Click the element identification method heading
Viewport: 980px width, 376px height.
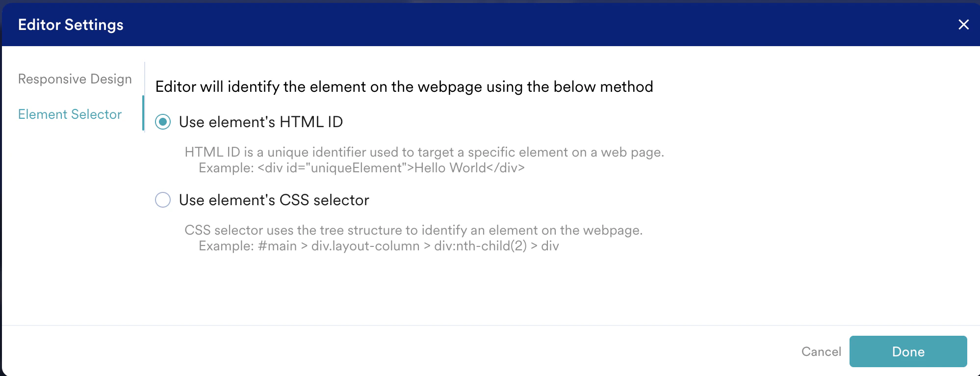click(x=404, y=87)
